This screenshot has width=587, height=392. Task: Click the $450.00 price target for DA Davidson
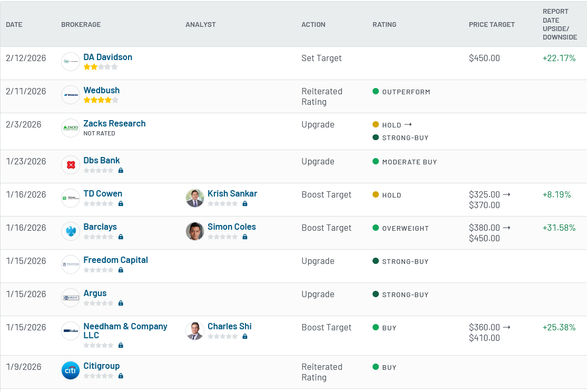coord(484,58)
